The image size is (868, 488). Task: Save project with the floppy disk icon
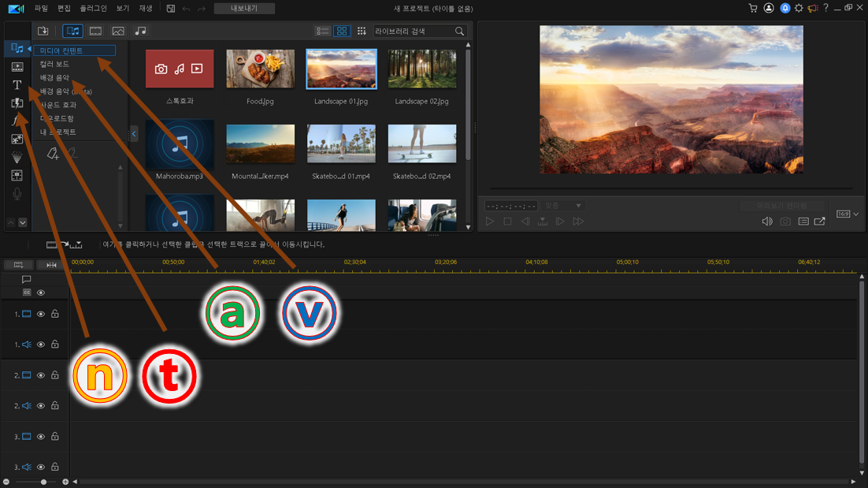(170, 9)
